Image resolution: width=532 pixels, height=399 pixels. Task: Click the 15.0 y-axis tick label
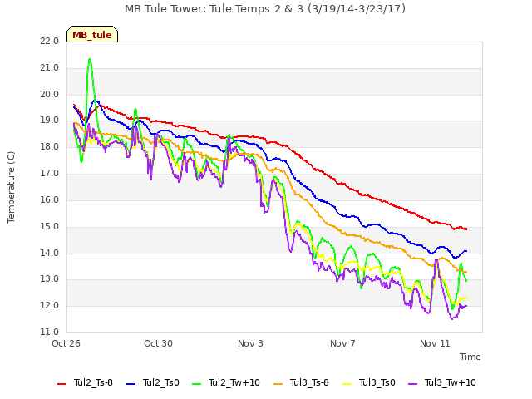(50, 226)
